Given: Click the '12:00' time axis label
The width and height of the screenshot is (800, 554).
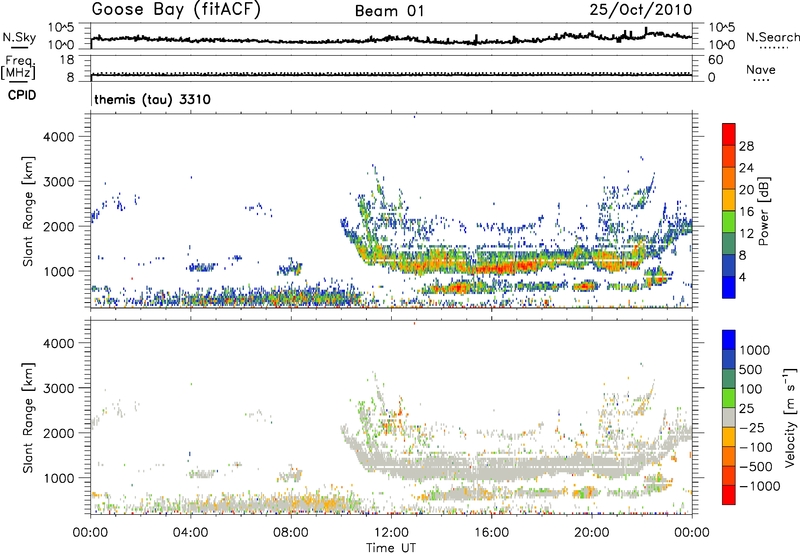Looking at the screenshot, I should 391,533.
